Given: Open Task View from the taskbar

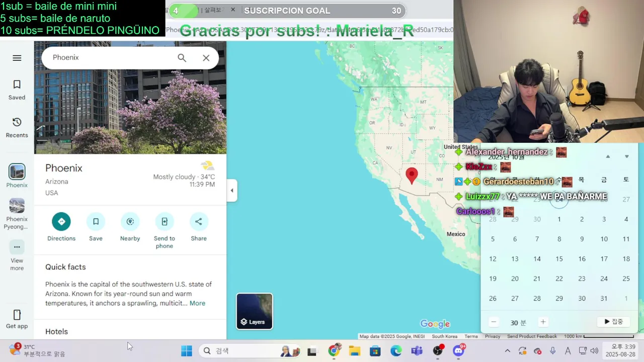Looking at the screenshot, I should (312, 351).
